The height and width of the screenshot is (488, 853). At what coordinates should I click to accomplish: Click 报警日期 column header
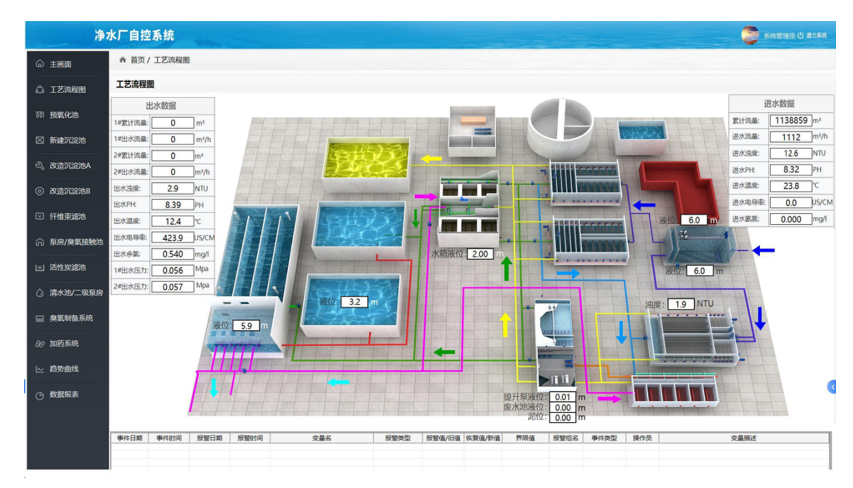pyautogui.click(x=209, y=438)
